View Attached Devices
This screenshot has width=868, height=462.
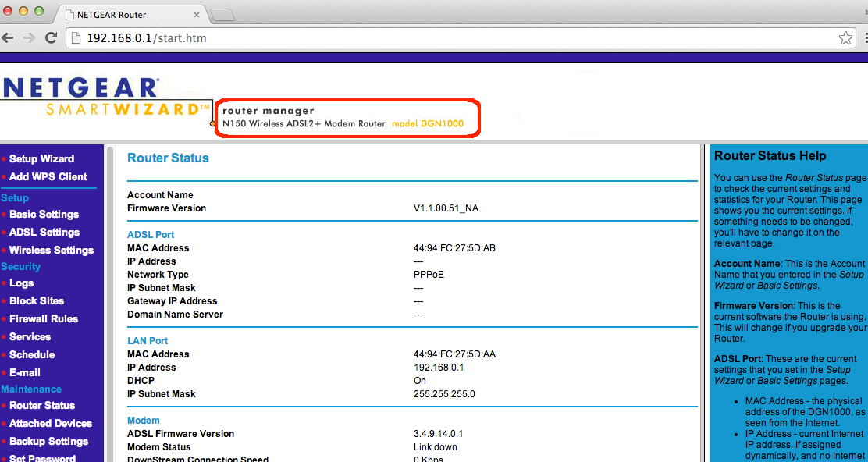point(51,423)
